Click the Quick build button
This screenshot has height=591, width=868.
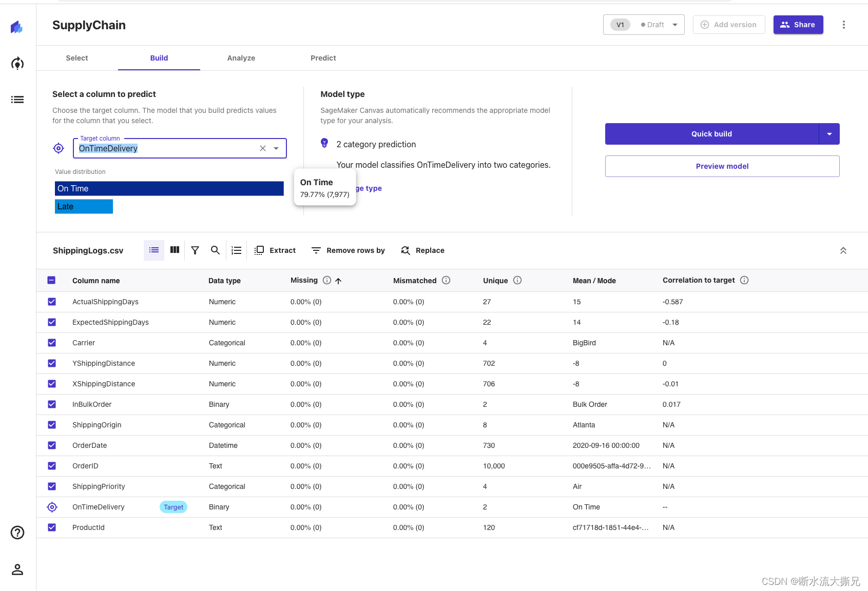pos(711,134)
